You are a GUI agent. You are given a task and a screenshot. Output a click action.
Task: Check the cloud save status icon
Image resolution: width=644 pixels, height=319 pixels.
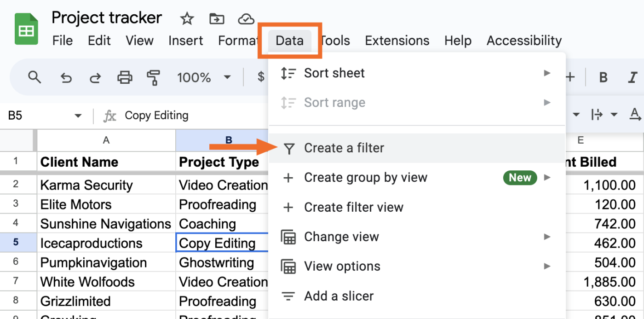click(x=246, y=19)
